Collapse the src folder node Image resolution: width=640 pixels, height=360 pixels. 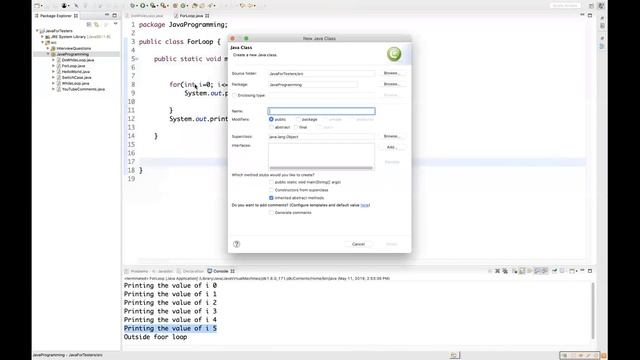pos(42,42)
